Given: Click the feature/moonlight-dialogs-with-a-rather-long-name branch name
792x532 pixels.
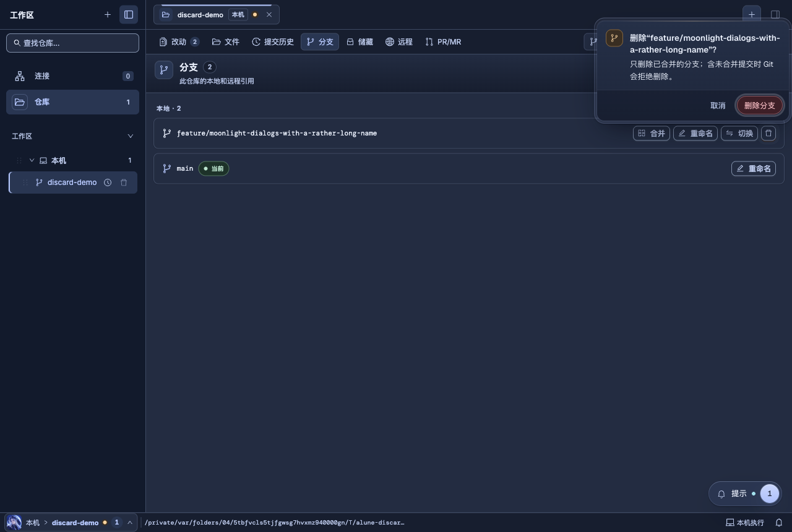Looking at the screenshot, I should coord(277,134).
